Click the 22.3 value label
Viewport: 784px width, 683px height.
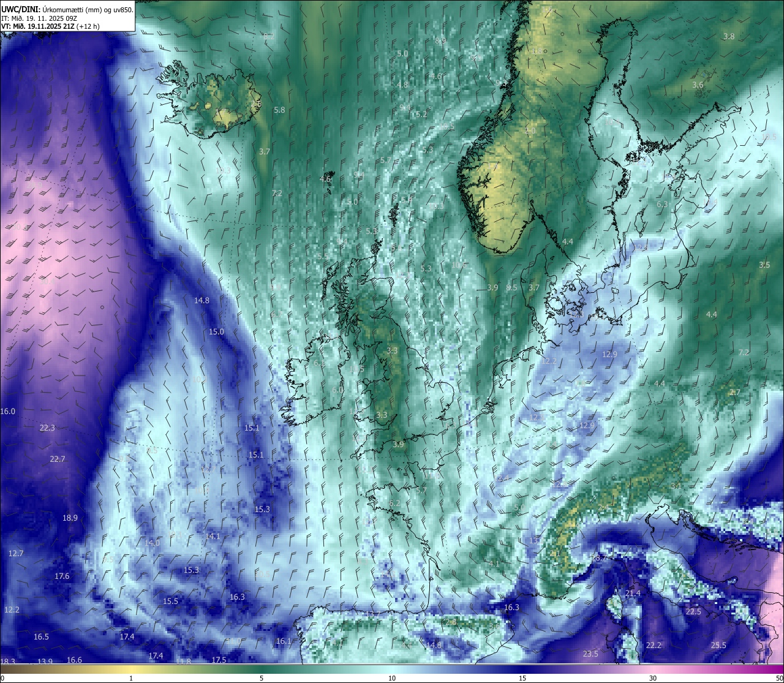tap(47, 428)
